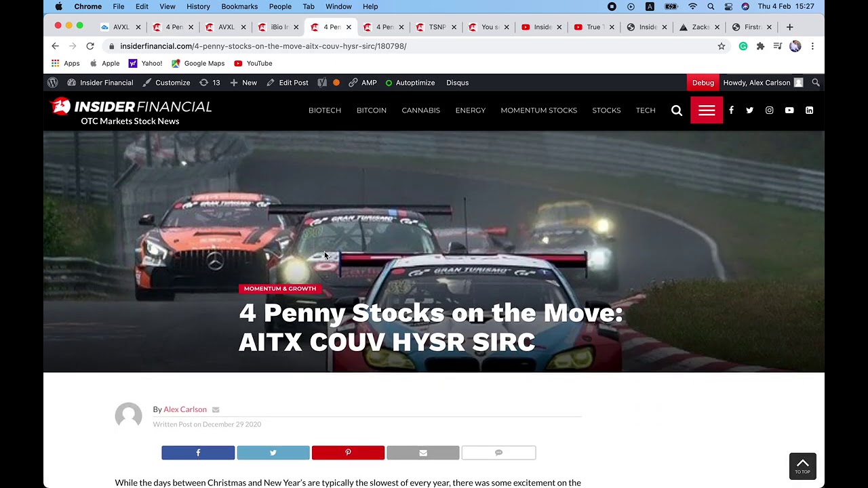Pin the article on Pinterest
This screenshot has width=868, height=488.
348,453
